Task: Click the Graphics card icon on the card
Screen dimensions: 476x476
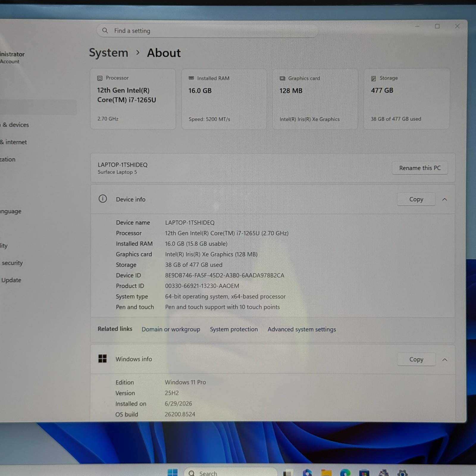Action: click(282, 78)
